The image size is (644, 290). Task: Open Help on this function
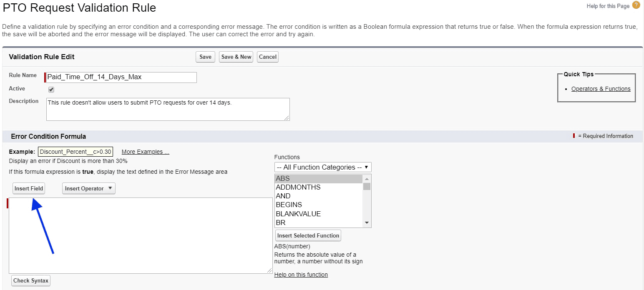tap(301, 275)
